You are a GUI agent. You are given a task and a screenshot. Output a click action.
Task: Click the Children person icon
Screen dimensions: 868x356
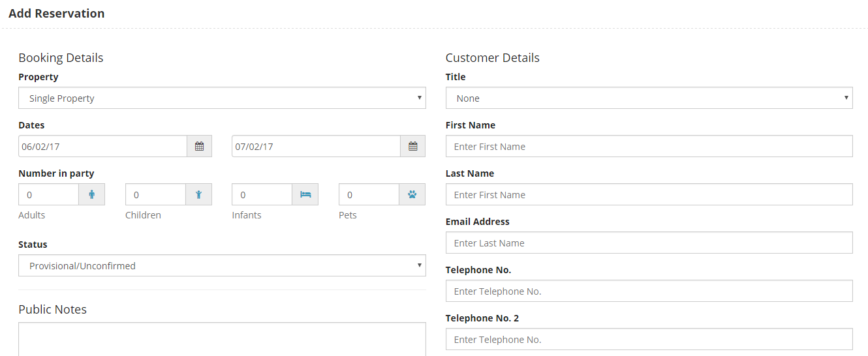pyautogui.click(x=198, y=194)
